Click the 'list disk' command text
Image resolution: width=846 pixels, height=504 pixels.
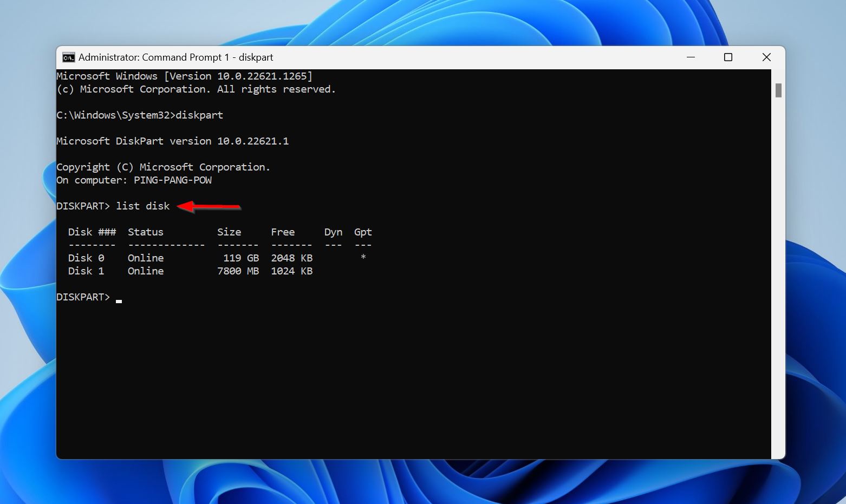coord(142,206)
